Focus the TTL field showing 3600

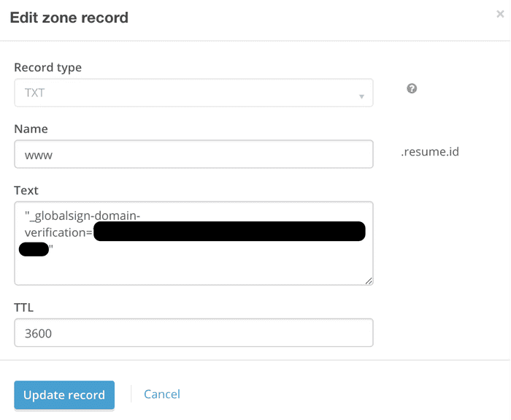point(193,333)
